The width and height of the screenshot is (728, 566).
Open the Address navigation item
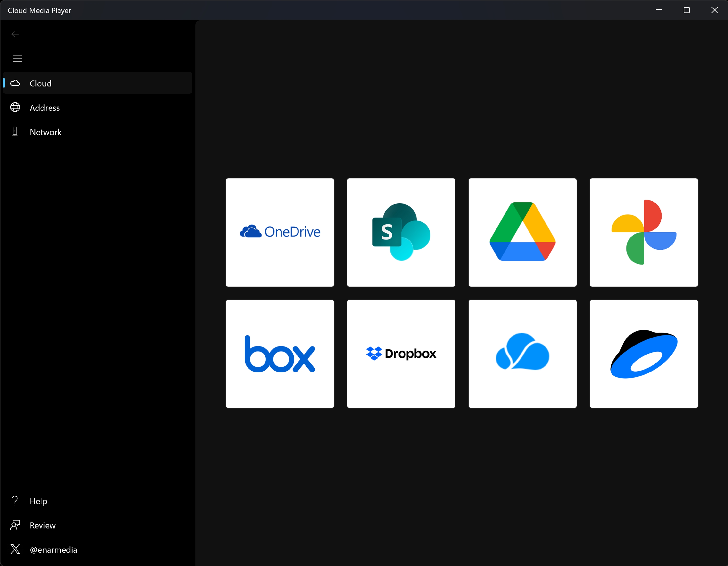click(x=45, y=108)
